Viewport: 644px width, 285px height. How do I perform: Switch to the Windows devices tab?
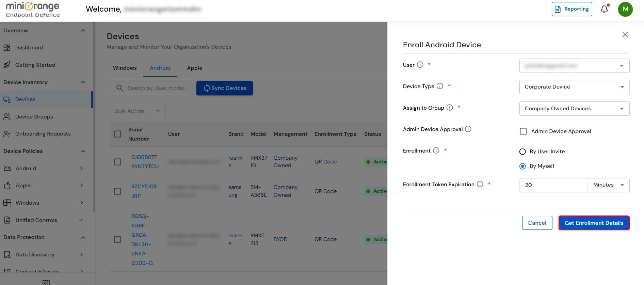[125, 68]
